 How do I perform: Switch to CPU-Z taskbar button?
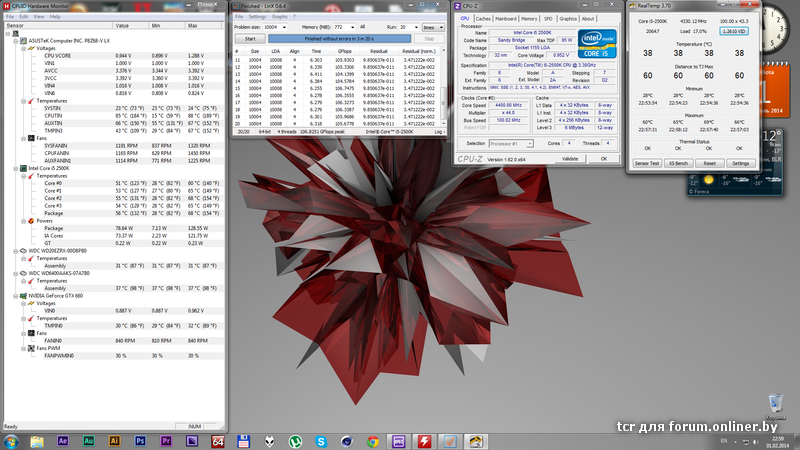click(398, 441)
